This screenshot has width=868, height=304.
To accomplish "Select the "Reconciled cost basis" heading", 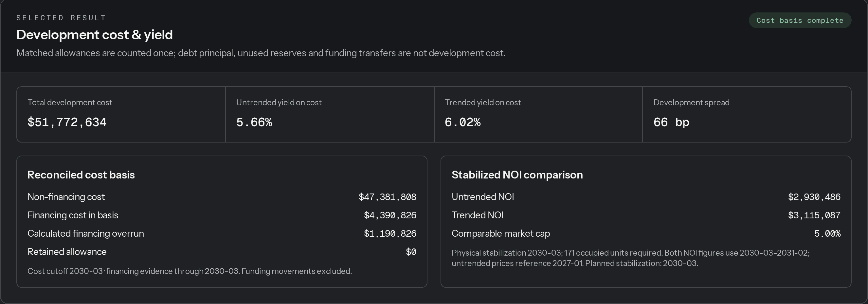I will click(81, 175).
